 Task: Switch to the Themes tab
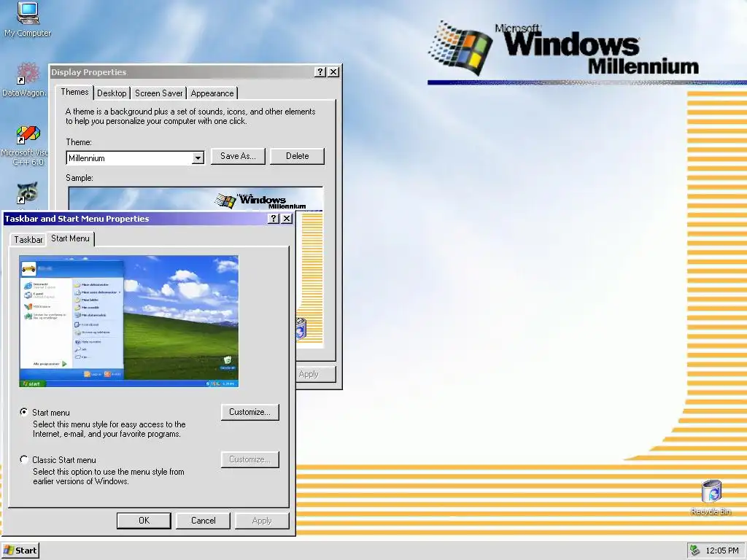[74, 92]
